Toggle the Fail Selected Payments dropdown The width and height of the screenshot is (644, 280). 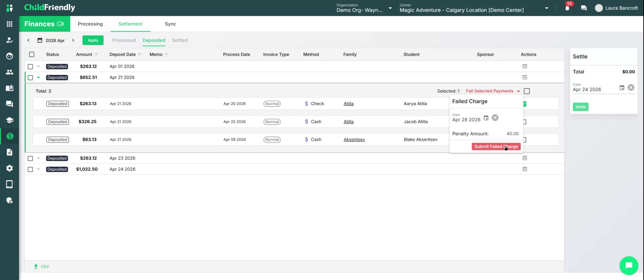click(493, 91)
